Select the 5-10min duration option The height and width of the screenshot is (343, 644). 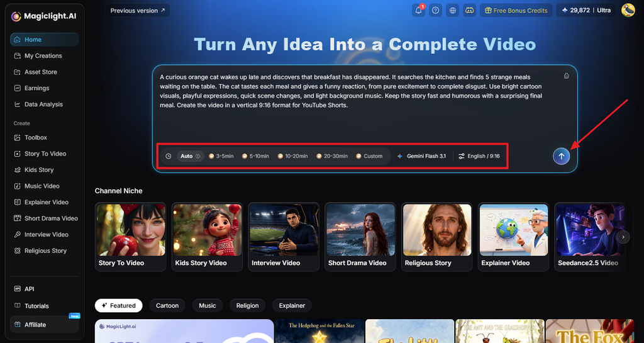(255, 156)
